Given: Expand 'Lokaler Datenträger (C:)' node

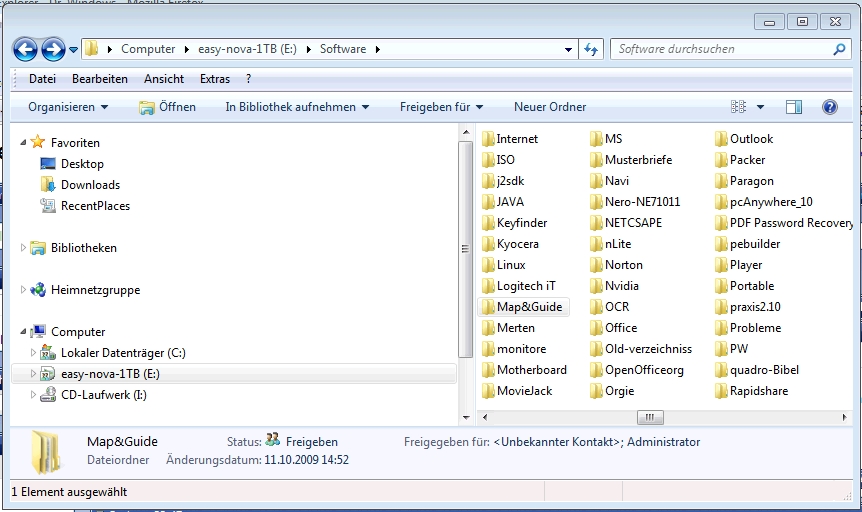Looking at the screenshot, I should 33,353.
